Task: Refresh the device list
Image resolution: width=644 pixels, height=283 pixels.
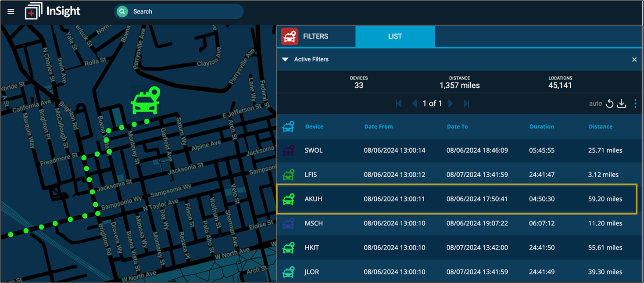Action: pyautogui.click(x=609, y=104)
